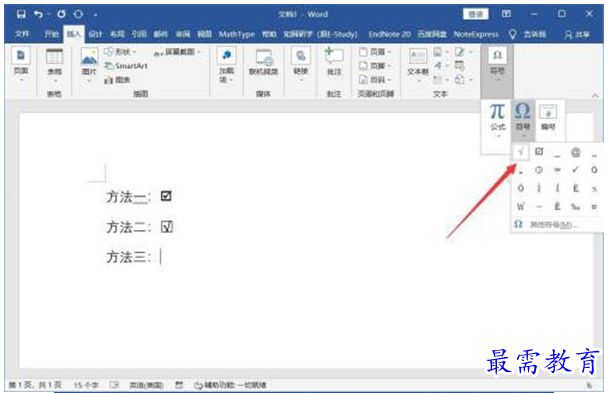Click the accessibility checker status entry

pos(230,385)
